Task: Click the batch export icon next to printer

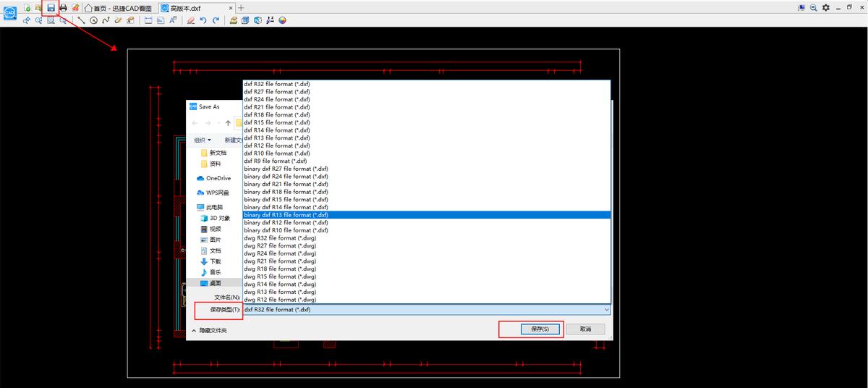Action: click(x=75, y=7)
